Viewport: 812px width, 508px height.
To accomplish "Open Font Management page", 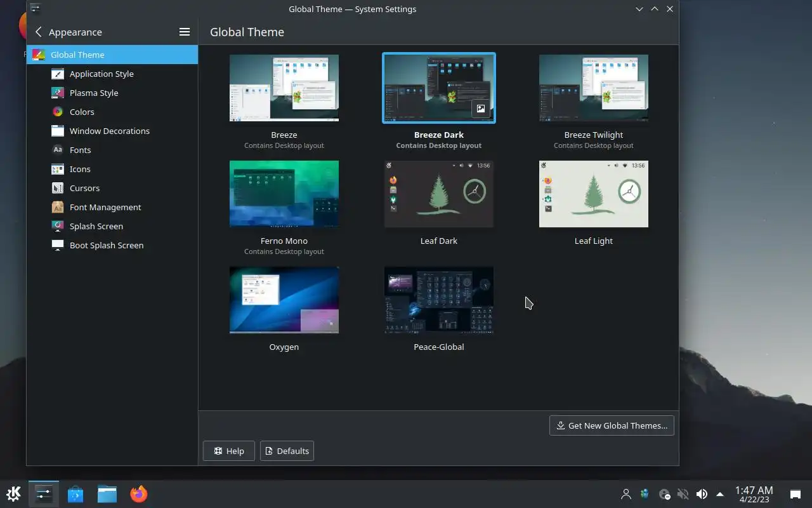I will pyautogui.click(x=112, y=207).
